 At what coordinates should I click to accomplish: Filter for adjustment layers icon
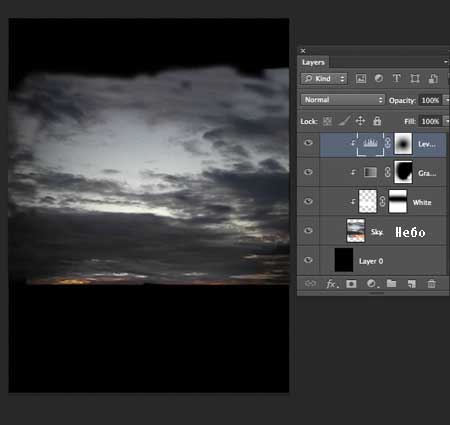point(379,78)
